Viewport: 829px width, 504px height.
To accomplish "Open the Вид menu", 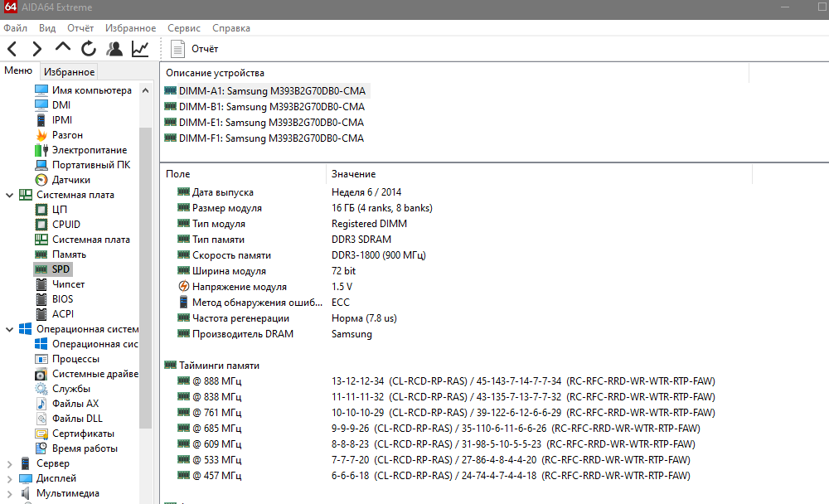I will click(x=47, y=28).
